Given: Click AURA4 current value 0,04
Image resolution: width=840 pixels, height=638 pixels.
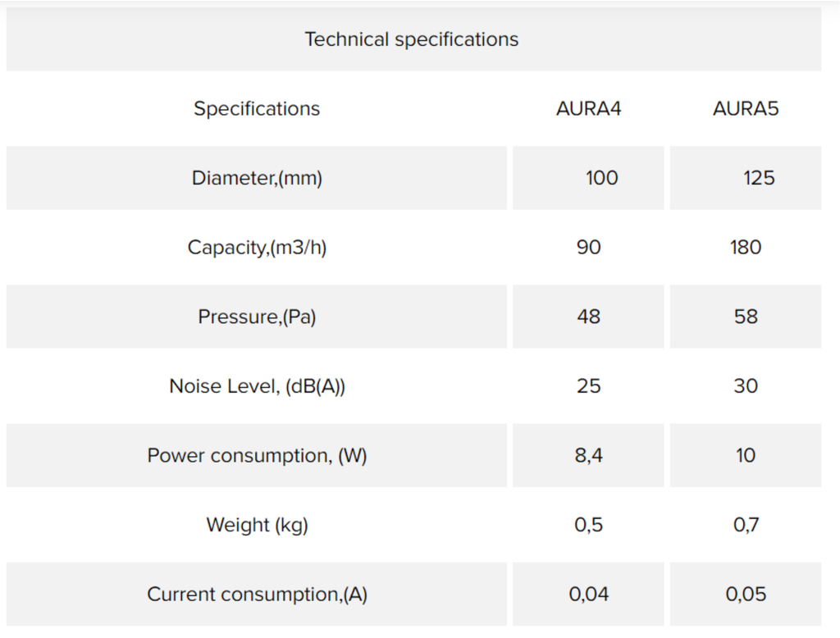Looking at the screenshot, I should pyautogui.click(x=588, y=594).
